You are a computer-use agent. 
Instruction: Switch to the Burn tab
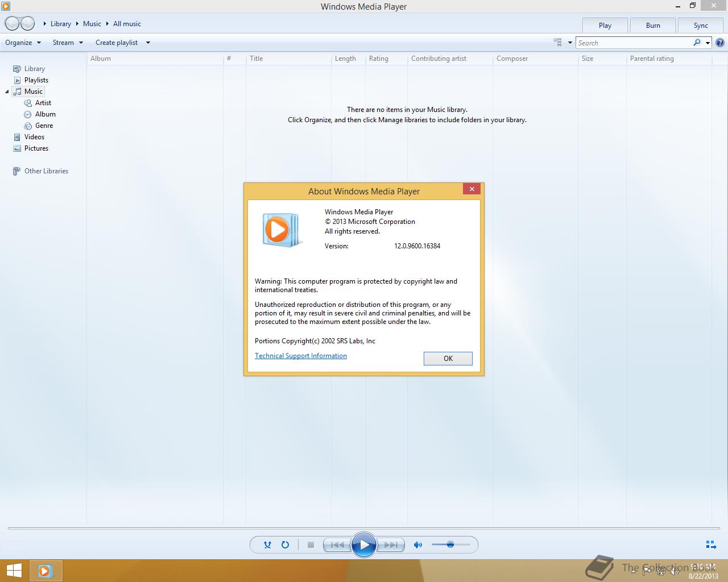tap(653, 26)
